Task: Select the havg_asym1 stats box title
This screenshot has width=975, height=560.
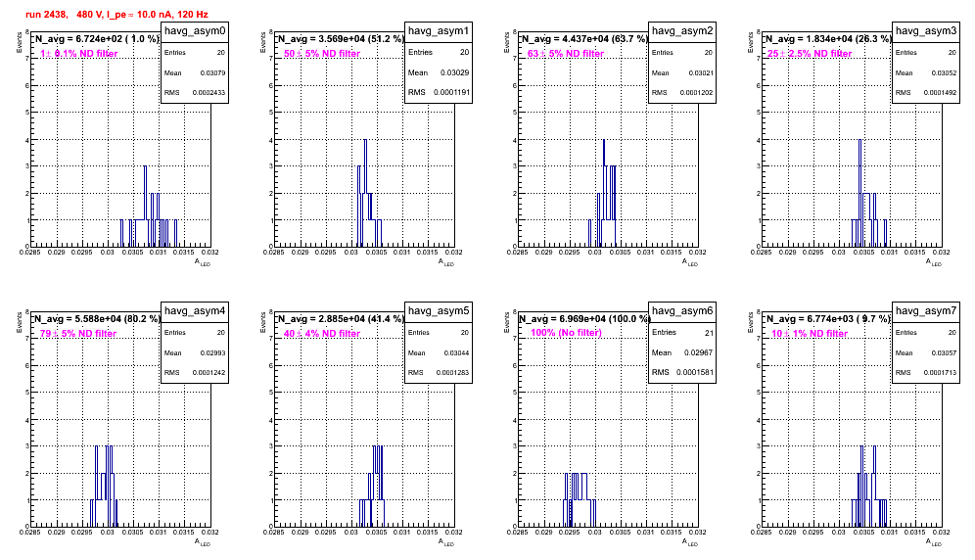Action: 439,31
